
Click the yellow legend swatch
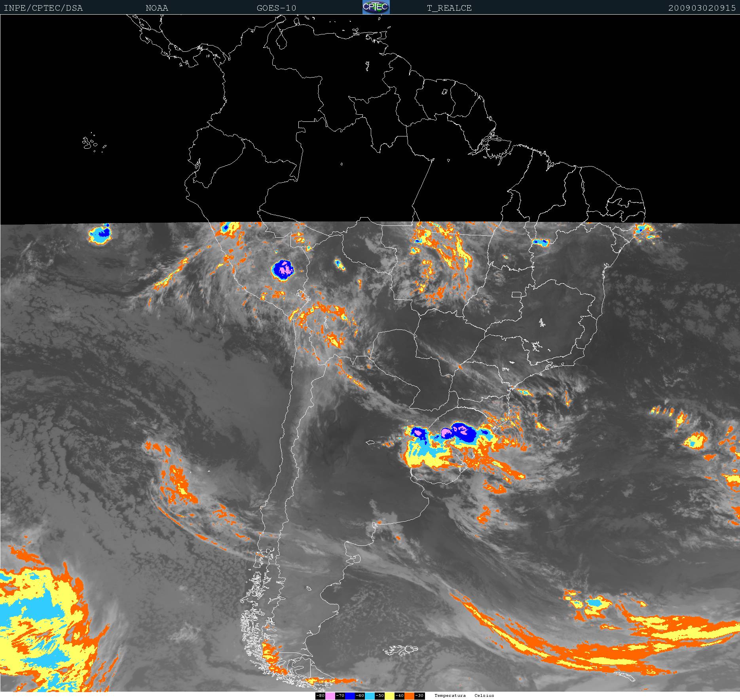tap(389, 696)
